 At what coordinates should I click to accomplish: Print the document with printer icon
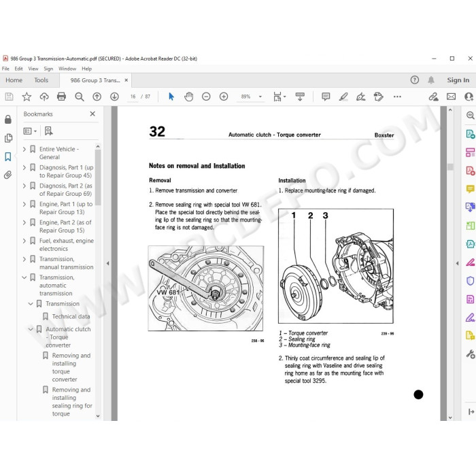pos(62,97)
